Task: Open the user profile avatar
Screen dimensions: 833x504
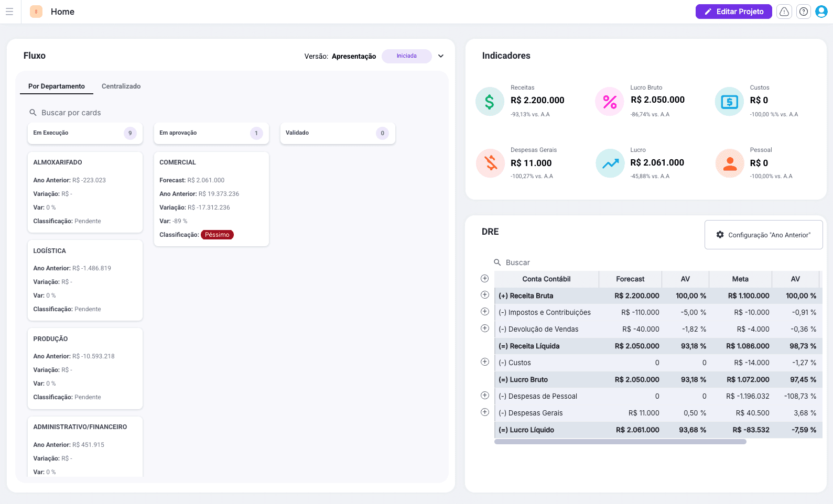Action: (x=821, y=12)
